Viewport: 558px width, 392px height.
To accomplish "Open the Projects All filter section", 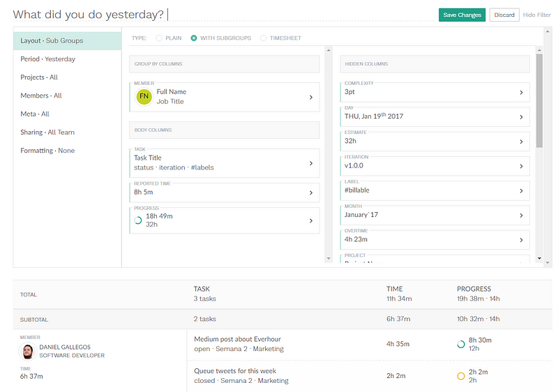I will pos(39,77).
